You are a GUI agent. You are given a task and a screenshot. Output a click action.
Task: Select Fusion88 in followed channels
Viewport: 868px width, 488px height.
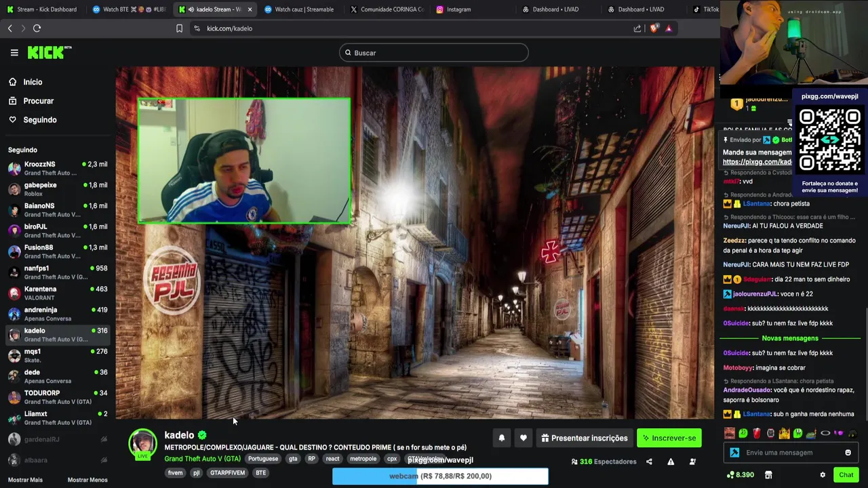pos(58,251)
